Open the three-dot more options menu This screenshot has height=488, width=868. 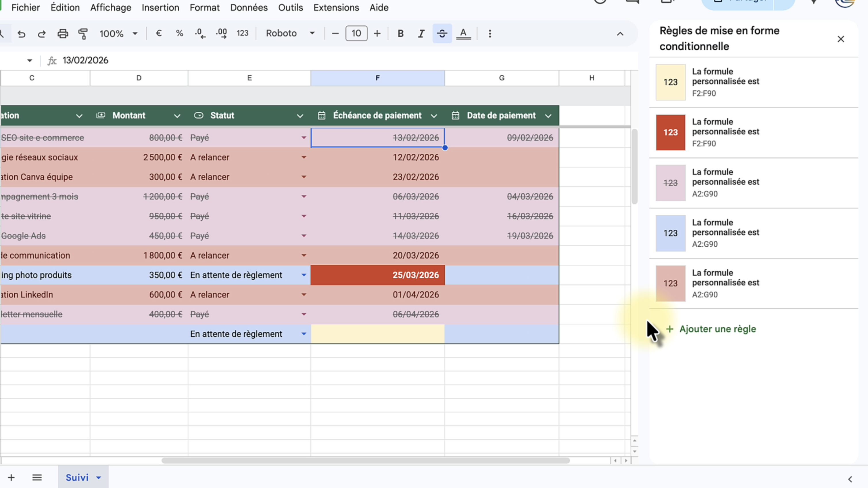[x=490, y=34]
